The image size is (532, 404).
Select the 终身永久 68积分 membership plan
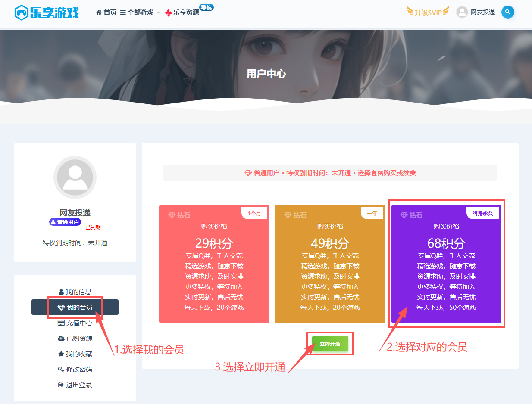pos(446,264)
